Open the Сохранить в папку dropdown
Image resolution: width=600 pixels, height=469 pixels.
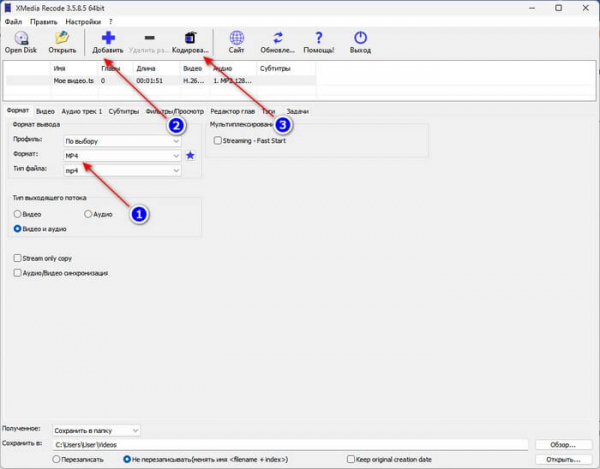tap(96, 430)
